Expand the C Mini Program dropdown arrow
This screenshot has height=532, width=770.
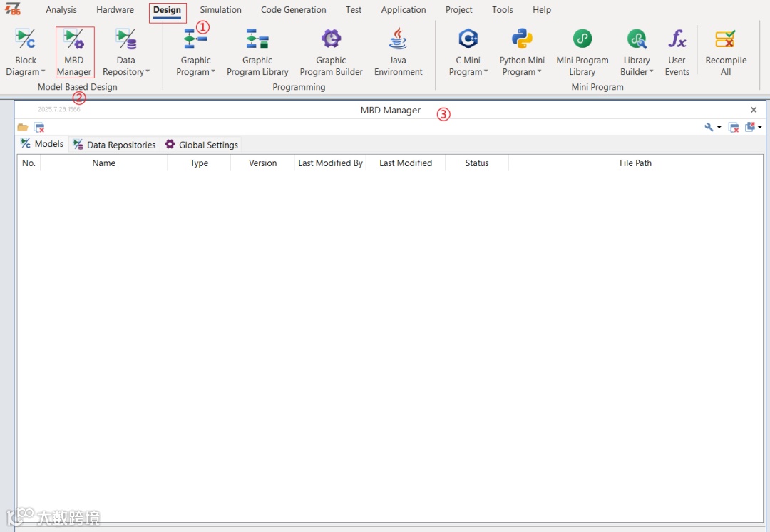(486, 72)
